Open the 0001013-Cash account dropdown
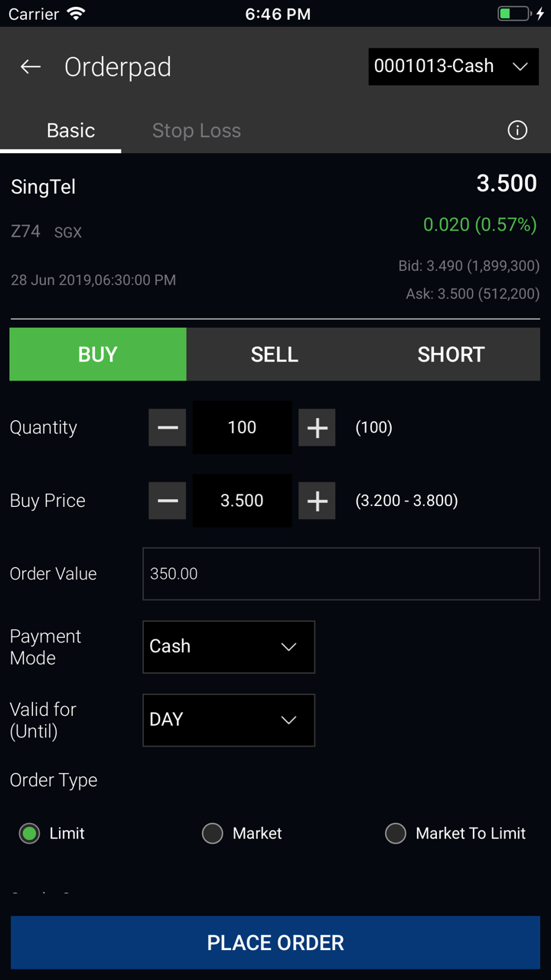551x980 pixels. (x=453, y=67)
